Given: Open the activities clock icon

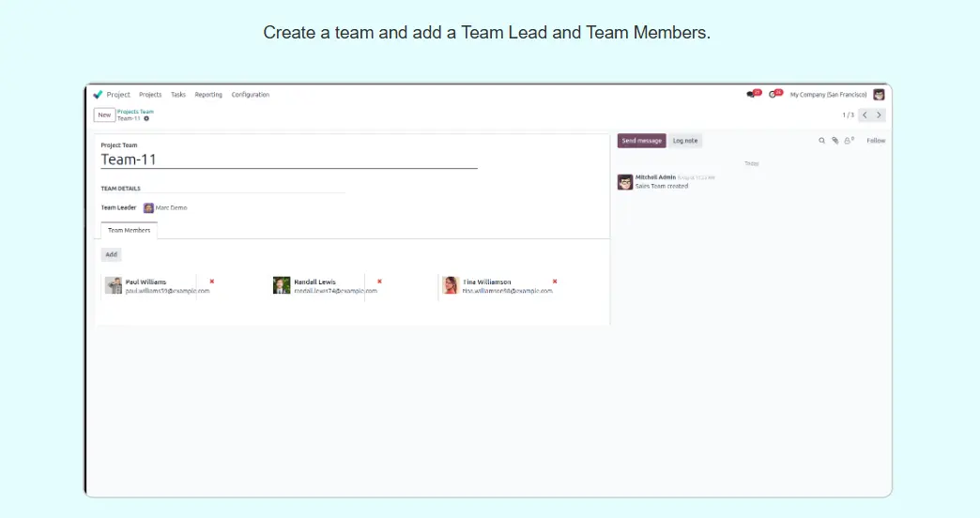Looking at the screenshot, I should click(773, 95).
